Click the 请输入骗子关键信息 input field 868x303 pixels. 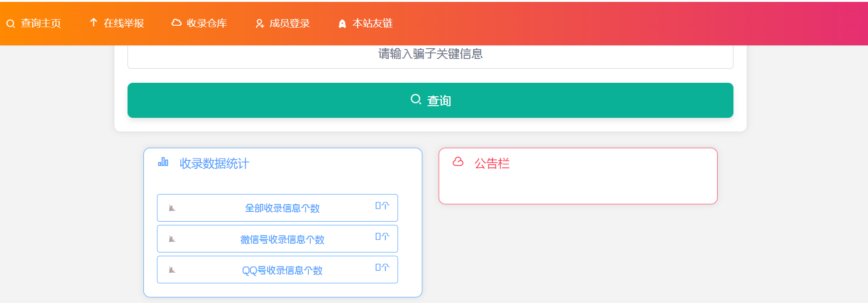tap(430, 54)
